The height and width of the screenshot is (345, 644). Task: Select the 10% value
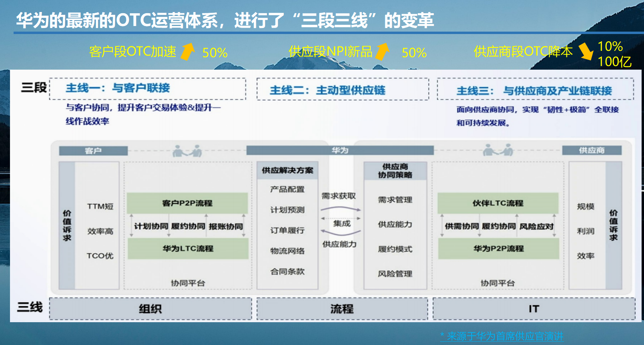[610, 46]
